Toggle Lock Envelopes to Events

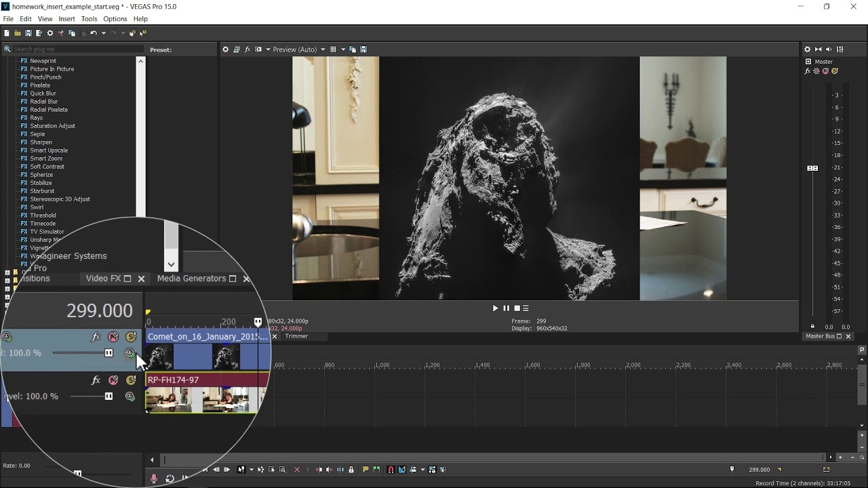pos(431,470)
